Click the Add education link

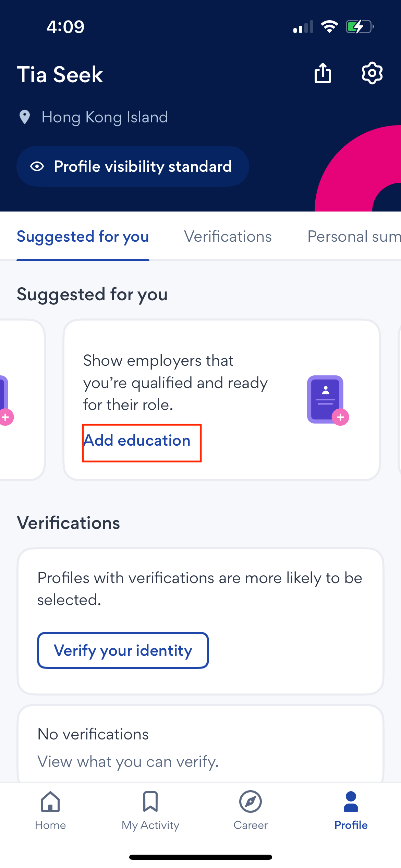click(137, 441)
